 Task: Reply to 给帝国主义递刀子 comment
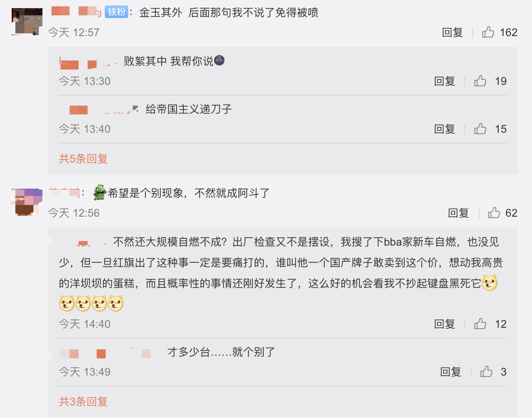[444, 129]
